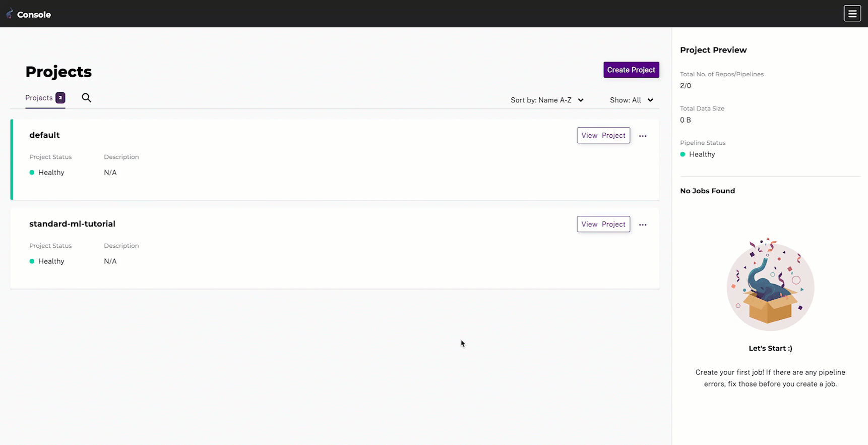View the standard-ml-tutorial project
The height and width of the screenshot is (445, 868).
pyautogui.click(x=603, y=224)
